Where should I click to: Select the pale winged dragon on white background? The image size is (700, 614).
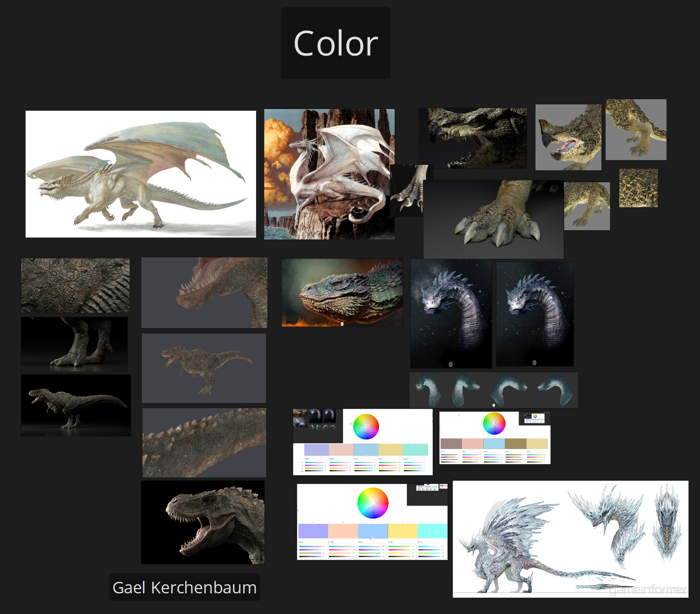tap(141, 174)
